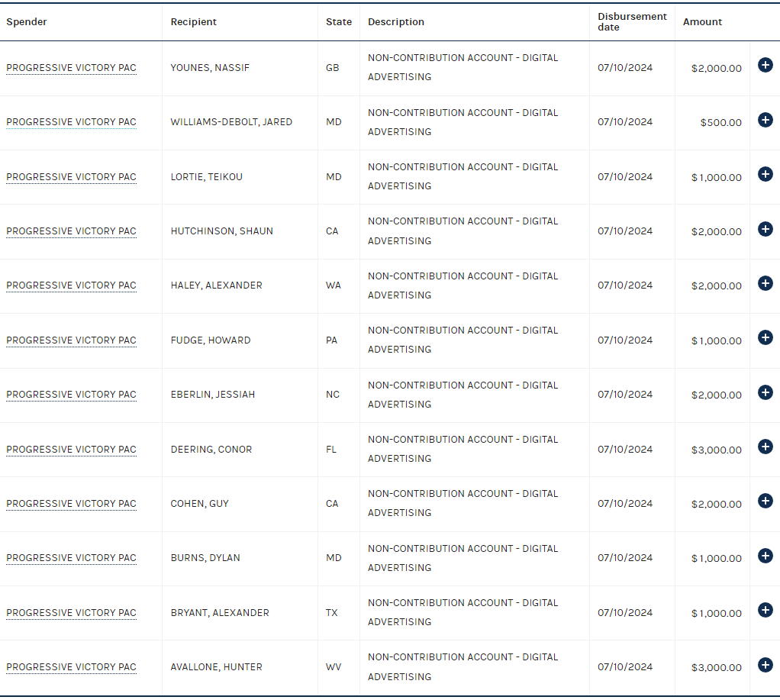Expand the WILLIAMS-DEBOLT, JARED disbursement row
The height and width of the screenshot is (700, 780).
(x=765, y=120)
